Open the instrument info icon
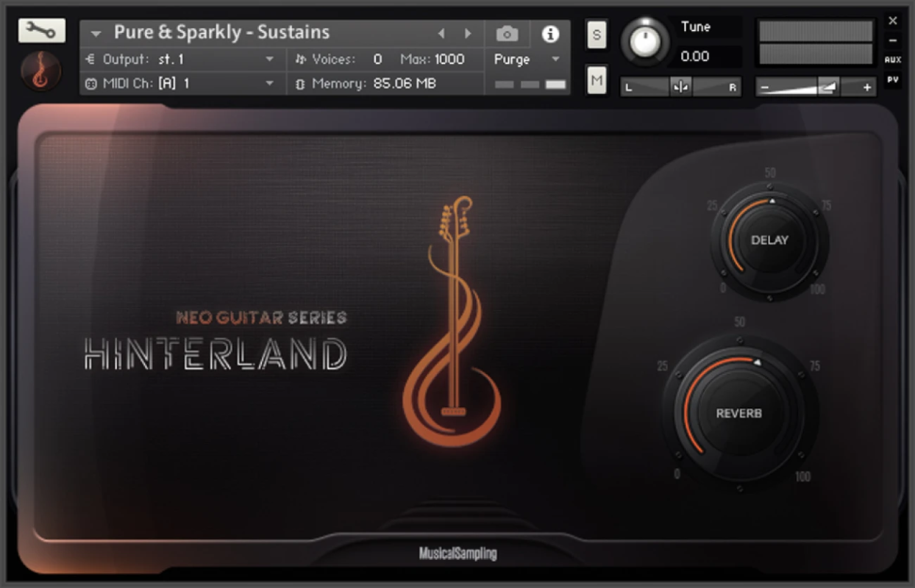Viewport: 915px width, 588px height. 549,34
